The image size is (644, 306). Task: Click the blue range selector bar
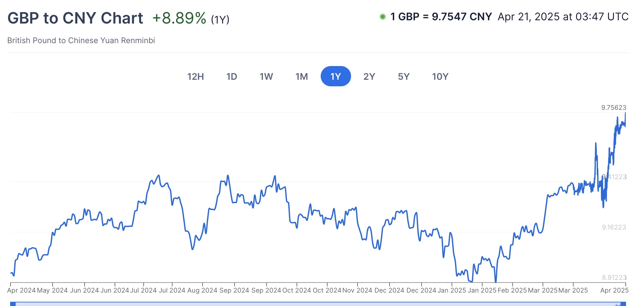322,303
